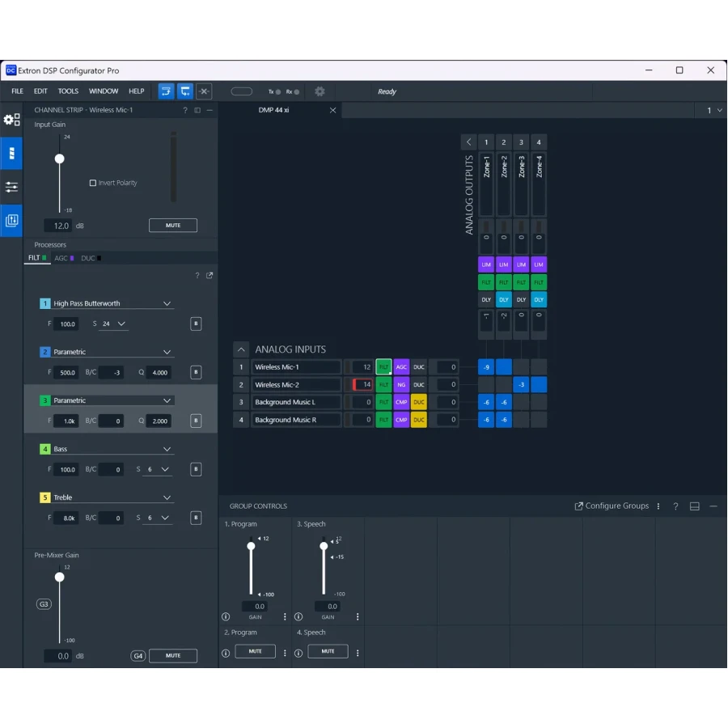Open Treble filter type dropdown
728x728 pixels.
click(112, 497)
